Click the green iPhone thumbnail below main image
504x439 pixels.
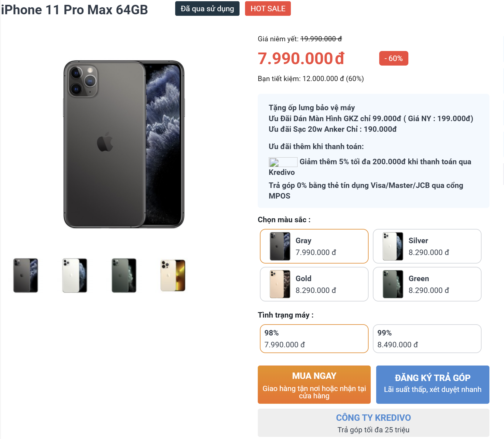(124, 275)
